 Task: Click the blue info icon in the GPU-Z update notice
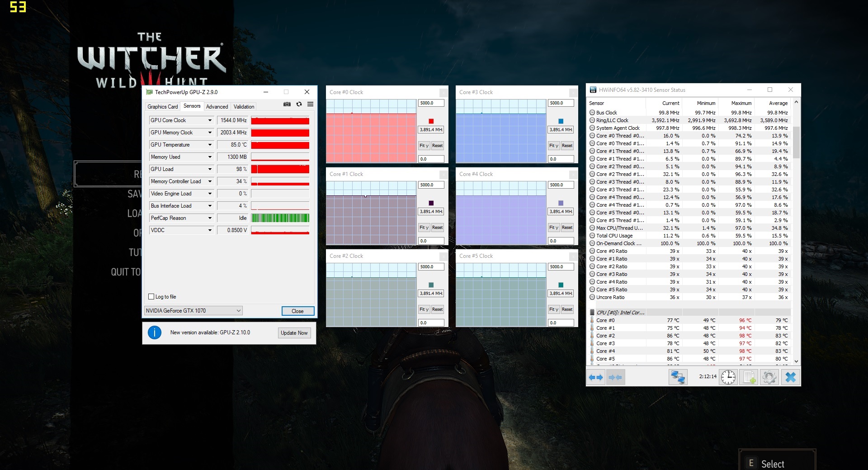click(155, 332)
